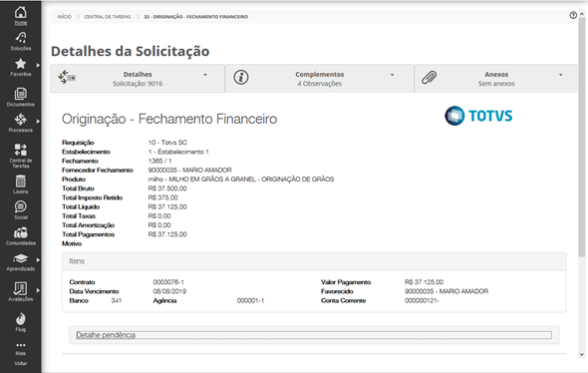Open Social chat icon
Viewport: 588px width, 373px height.
point(21,206)
